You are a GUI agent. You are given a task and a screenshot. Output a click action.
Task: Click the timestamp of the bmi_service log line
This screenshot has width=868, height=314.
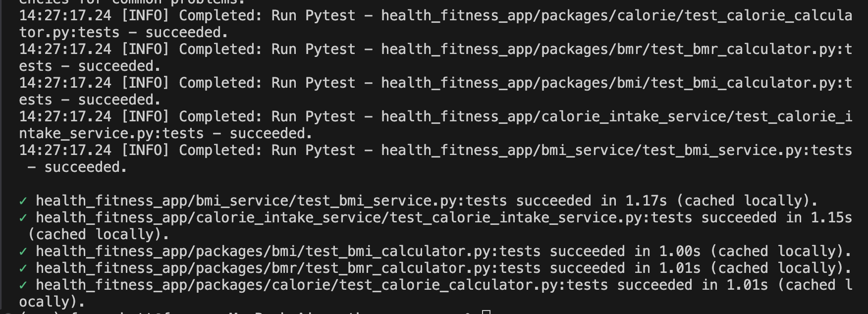(65, 151)
